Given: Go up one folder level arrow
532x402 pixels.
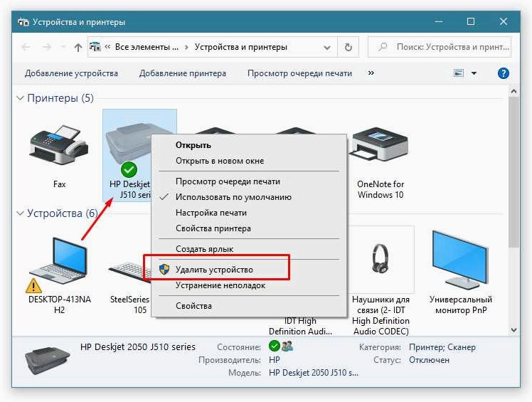Looking at the screenshot, I should [x=78, y=47].
